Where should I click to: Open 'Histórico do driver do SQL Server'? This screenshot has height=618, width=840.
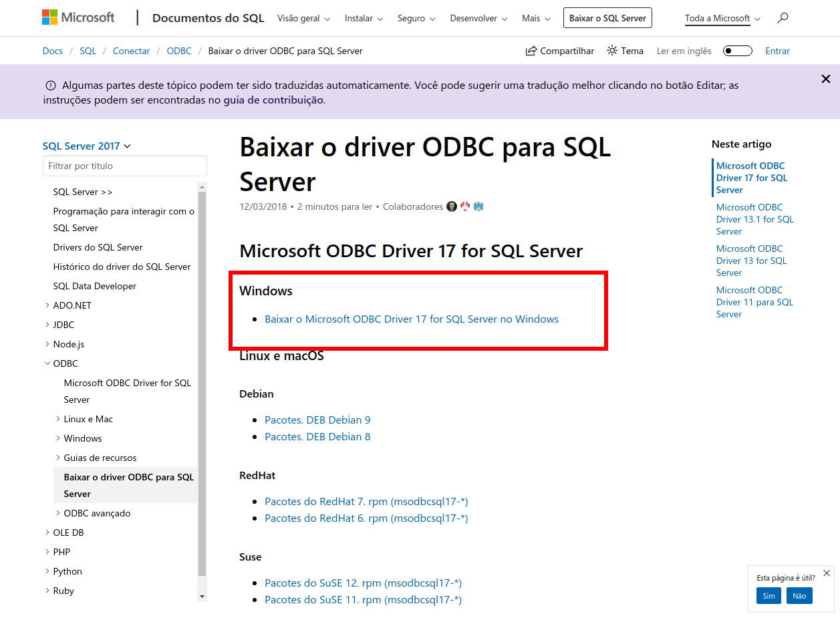pos(122,267)
